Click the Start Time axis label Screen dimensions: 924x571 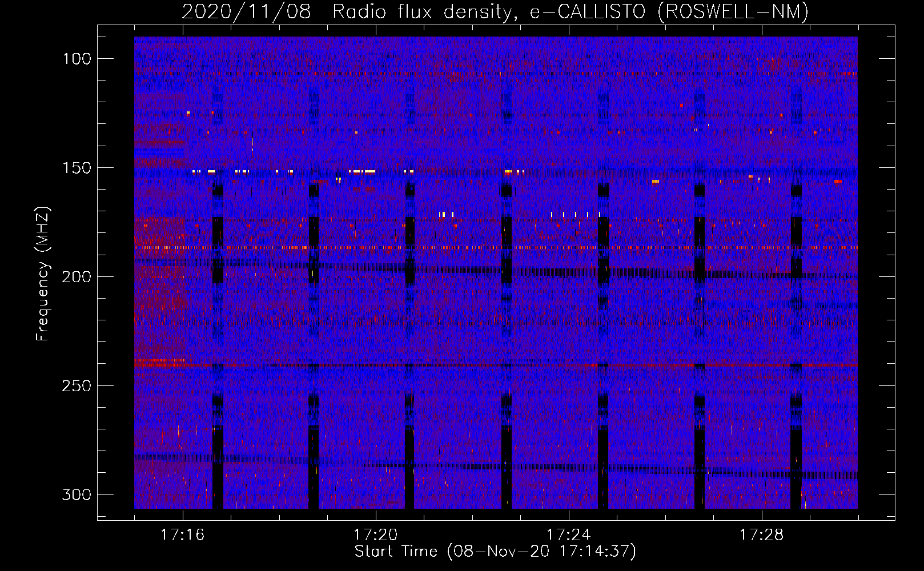pos(495,552)
